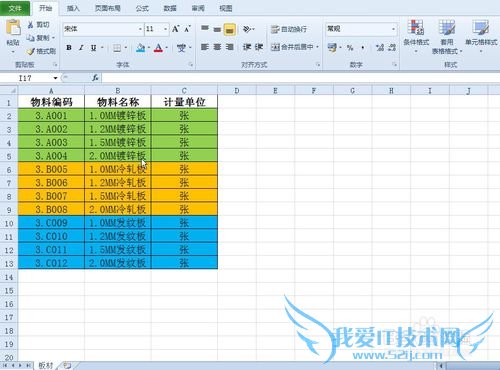Select column D header
Screen dimensions: 500x370
[x=237, y=90]
